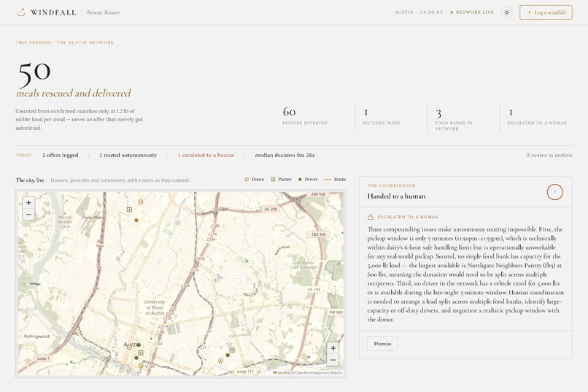Click the Pantry legend icon
The image size is (588, 392).
click(x=273, y=180)
